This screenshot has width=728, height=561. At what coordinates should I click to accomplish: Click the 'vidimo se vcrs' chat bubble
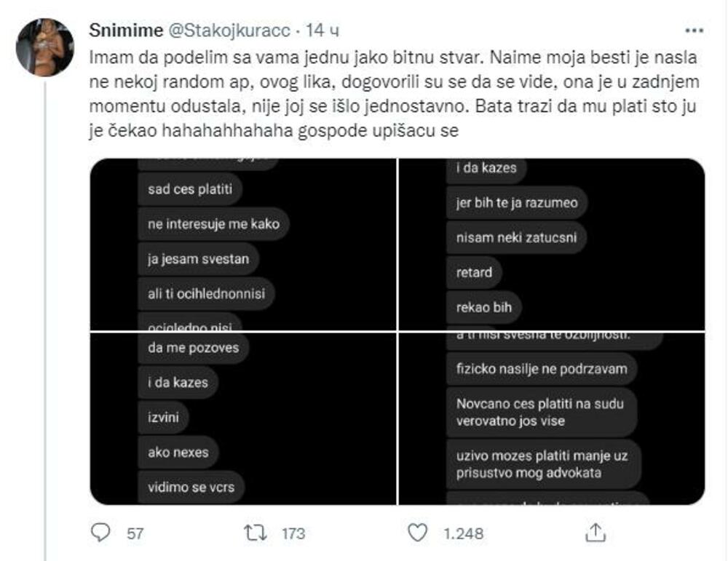pos(192,486)
